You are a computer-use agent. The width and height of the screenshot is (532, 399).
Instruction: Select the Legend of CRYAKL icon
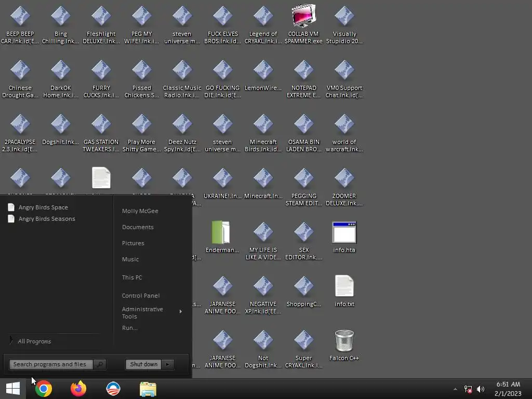click(263, 24)
